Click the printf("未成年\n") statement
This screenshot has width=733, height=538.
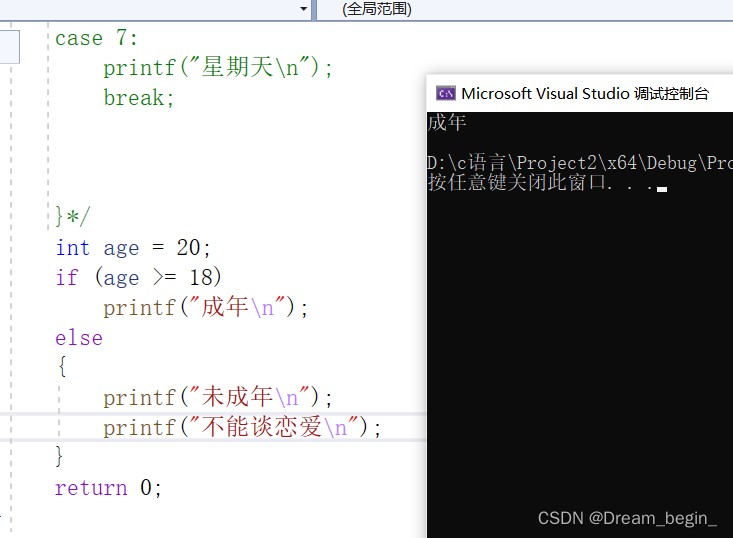[x=218, y=397]
